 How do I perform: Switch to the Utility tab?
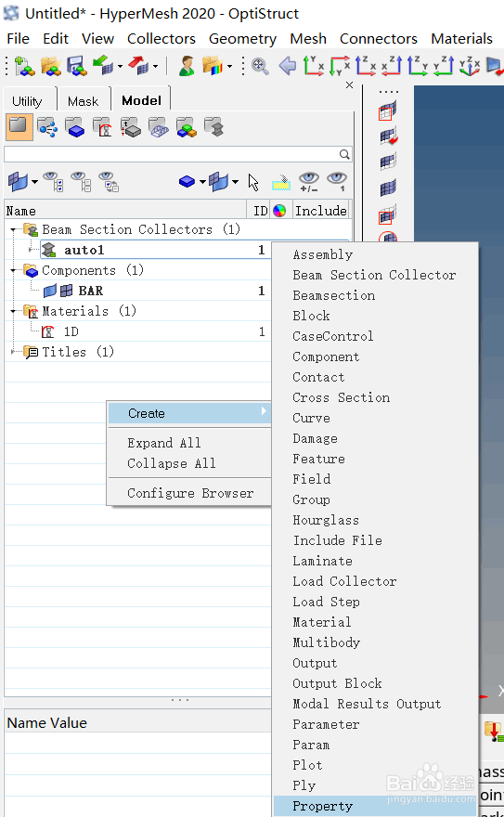[x=27, y=101]
